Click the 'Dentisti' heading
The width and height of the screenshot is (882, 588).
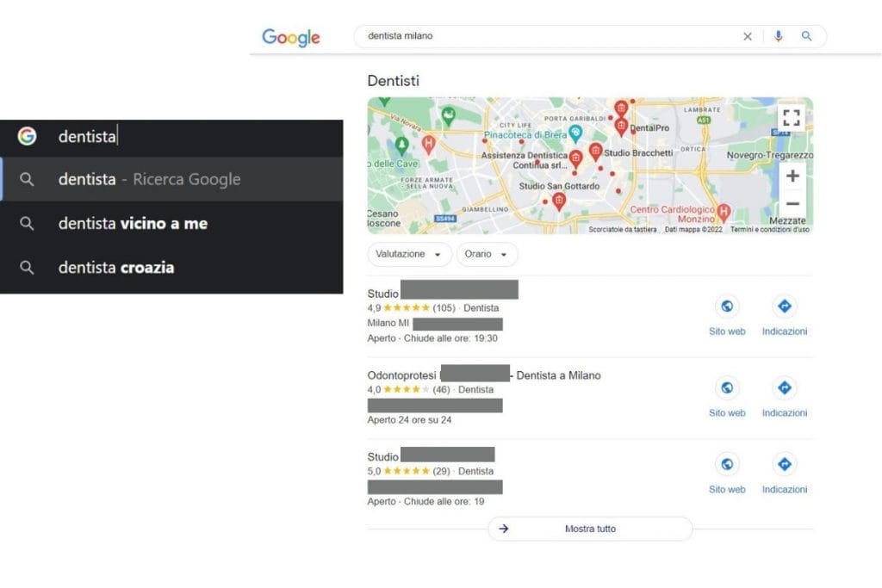pos(393,81)
